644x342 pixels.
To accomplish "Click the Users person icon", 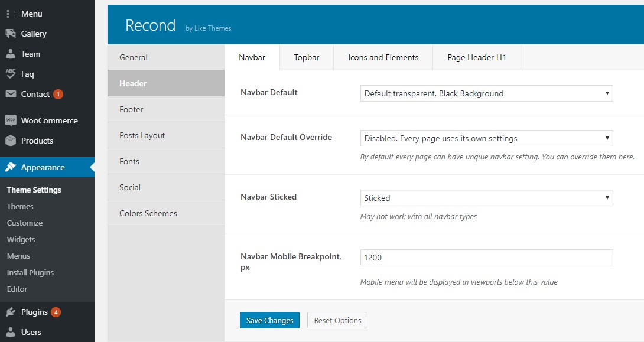I will tap(11, 332).
